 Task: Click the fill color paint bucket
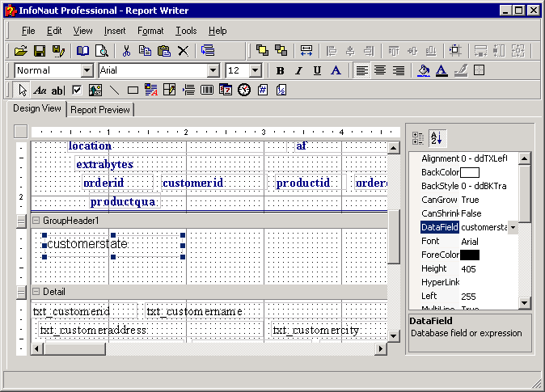click(x=424, y=70)
